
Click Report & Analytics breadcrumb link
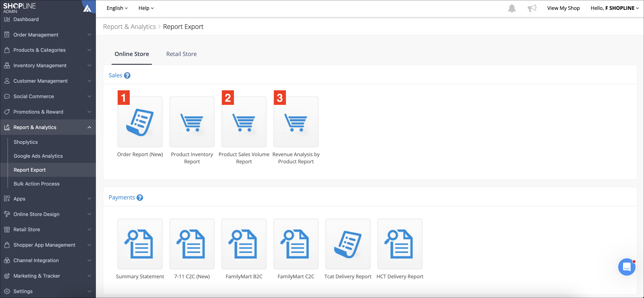pyautogui.click(x=130, y=26)
